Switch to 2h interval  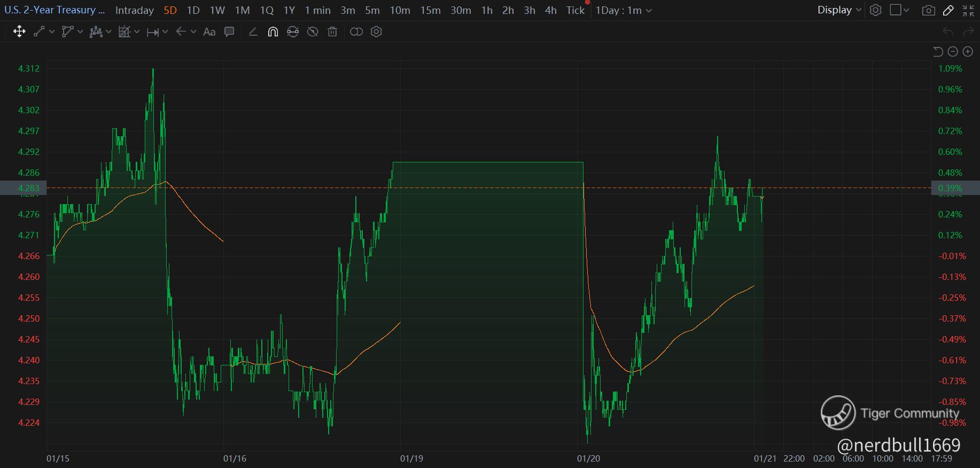pos(508,10)
